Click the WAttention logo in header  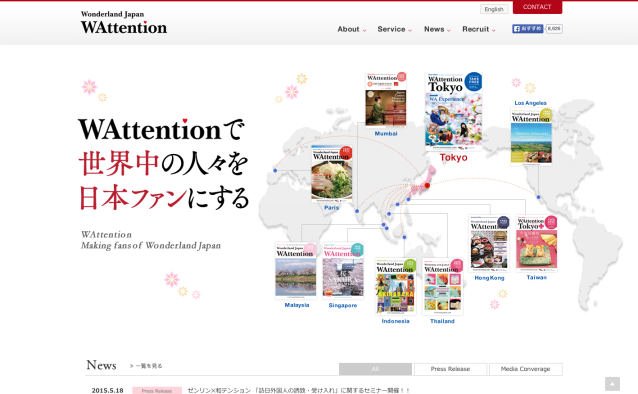124,23
